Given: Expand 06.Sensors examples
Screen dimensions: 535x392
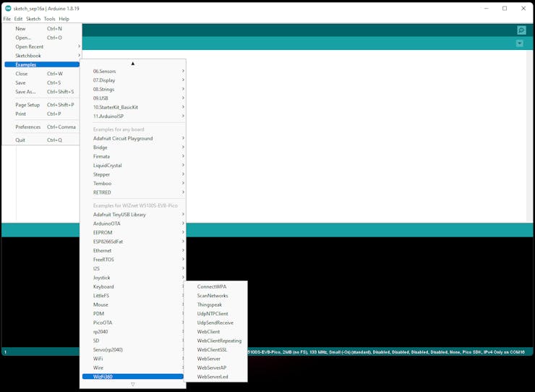Looking at the screenshot, I should 133,71.
